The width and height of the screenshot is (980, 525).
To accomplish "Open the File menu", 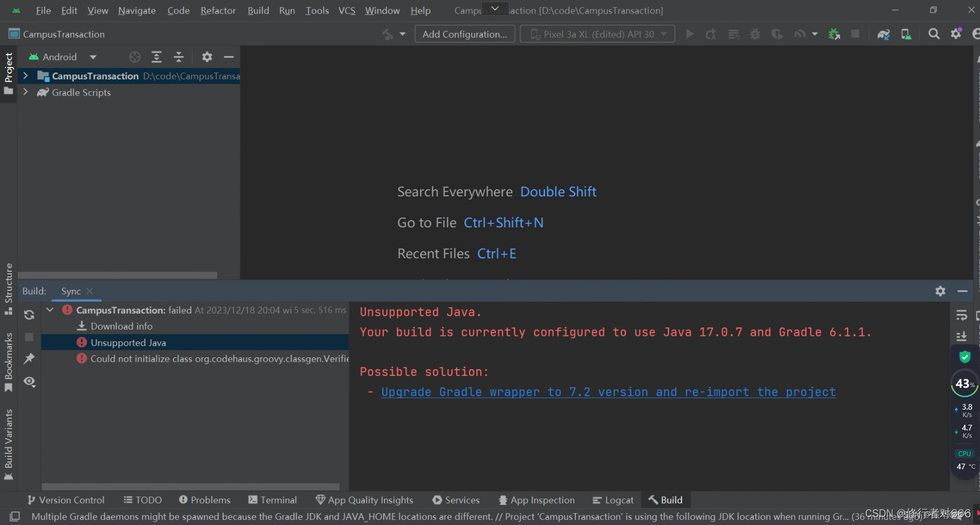I will tap(43, 10).
